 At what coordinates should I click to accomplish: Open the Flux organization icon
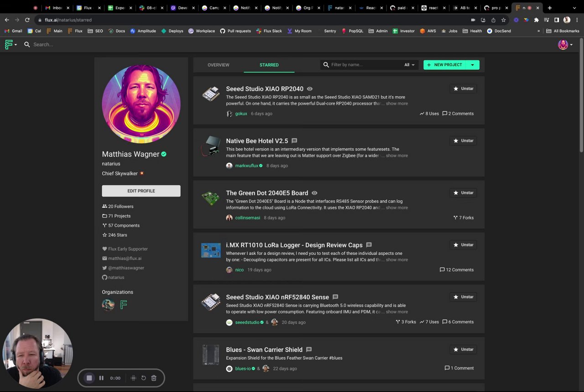coord(124,305)
